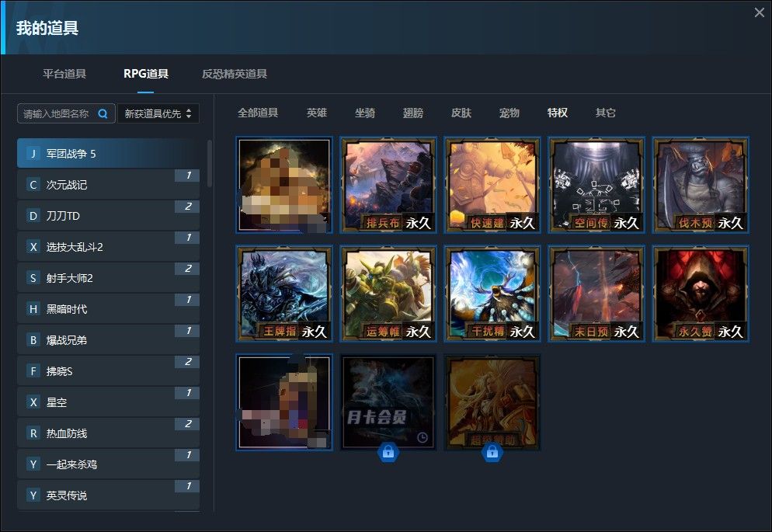Choose the 干扰精 item icon
This screenshot has height=532, width=772.
[492, 294]
